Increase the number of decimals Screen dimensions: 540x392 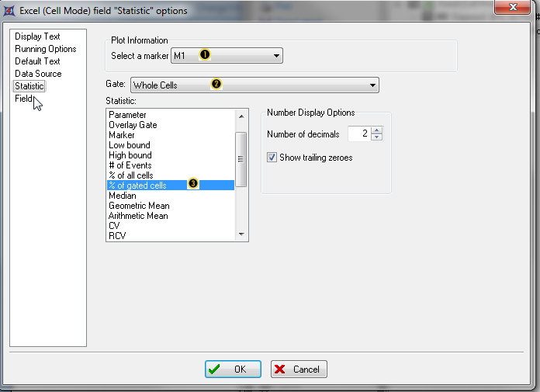pyautogui.click(x=377, y=130)
